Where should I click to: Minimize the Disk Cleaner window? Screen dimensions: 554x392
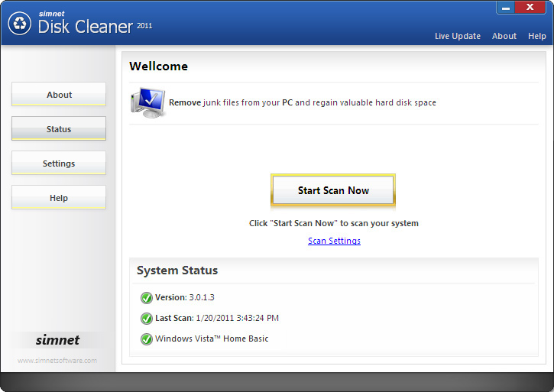coord(506,8)
